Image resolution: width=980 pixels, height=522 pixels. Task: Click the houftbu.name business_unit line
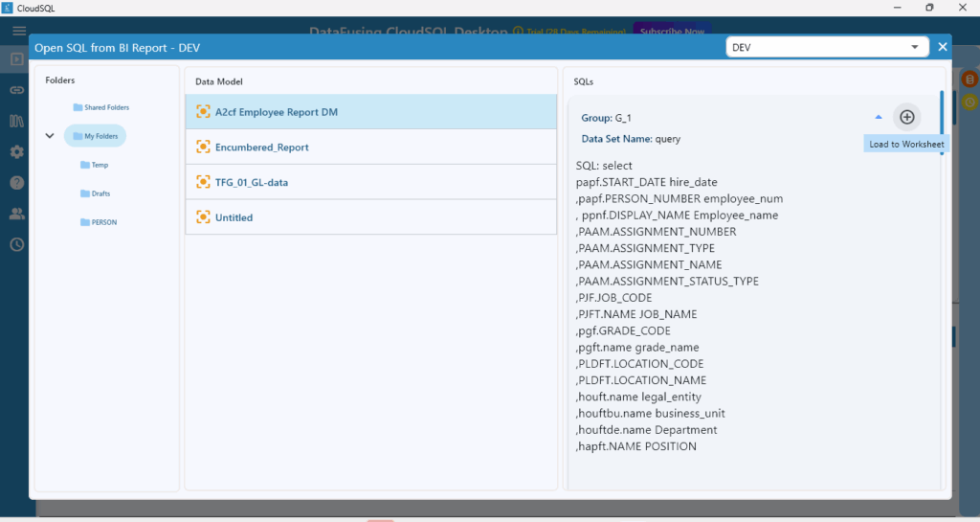650,413
